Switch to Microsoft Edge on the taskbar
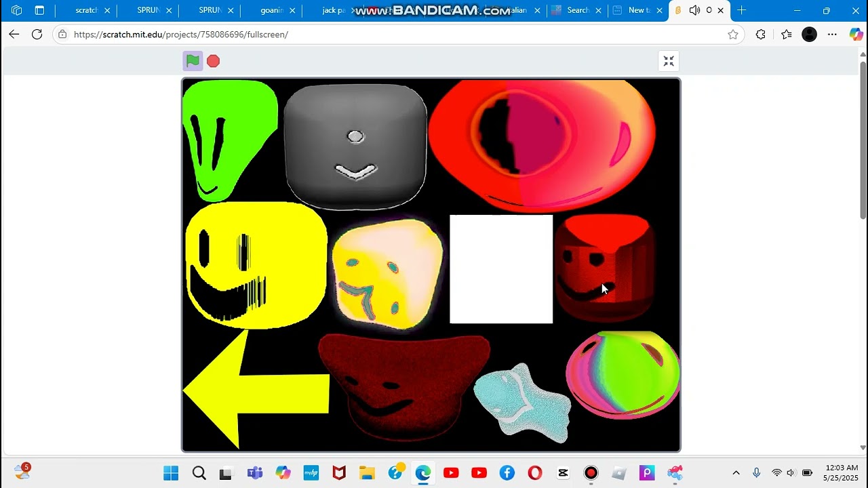 pos(422,473)
